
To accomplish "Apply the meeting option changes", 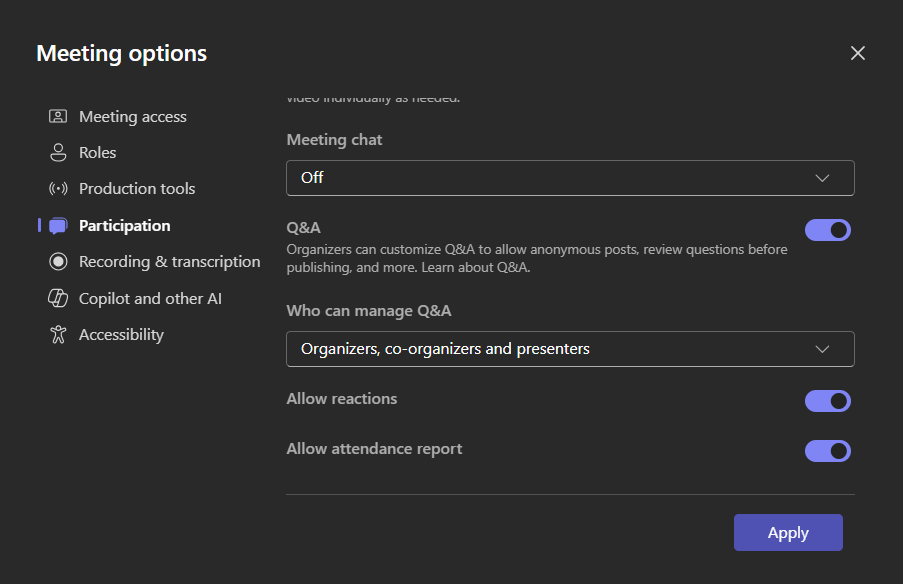I will point(788,532).
